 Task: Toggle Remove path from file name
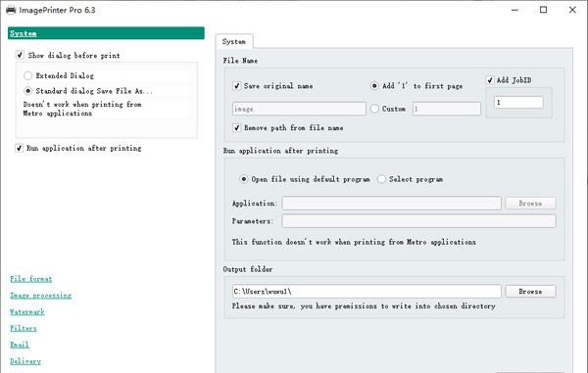[x=236, y=127]
